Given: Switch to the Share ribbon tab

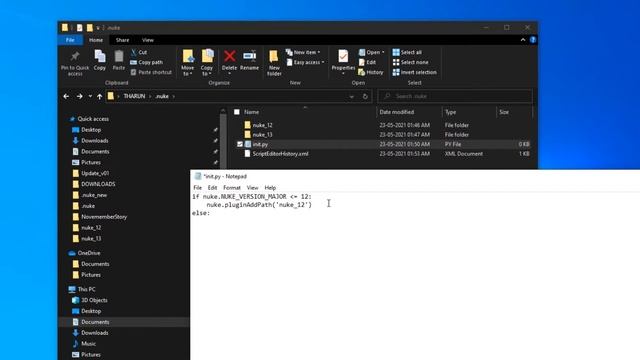Looking at the screenshot, I should point(122,40).
